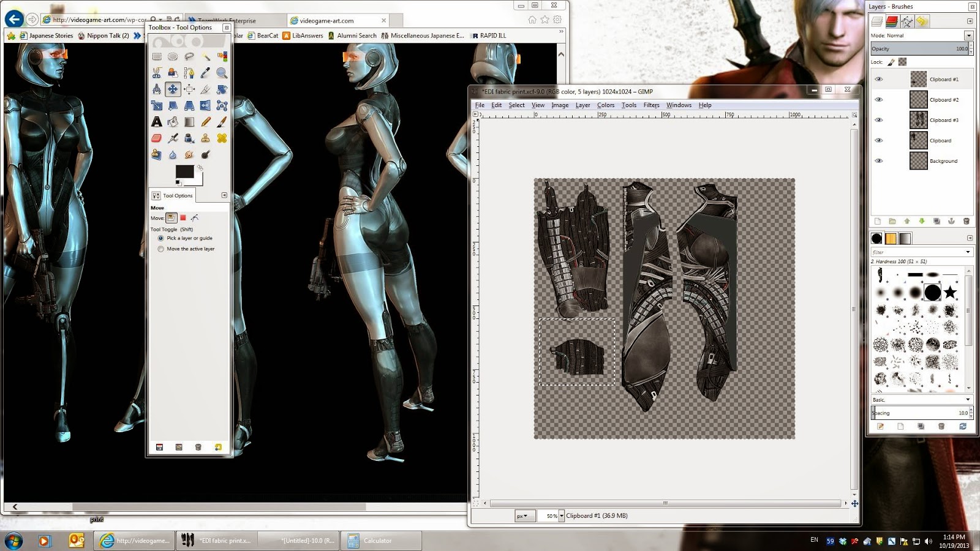Activate the Scissors Select tool

click(157, 73)
